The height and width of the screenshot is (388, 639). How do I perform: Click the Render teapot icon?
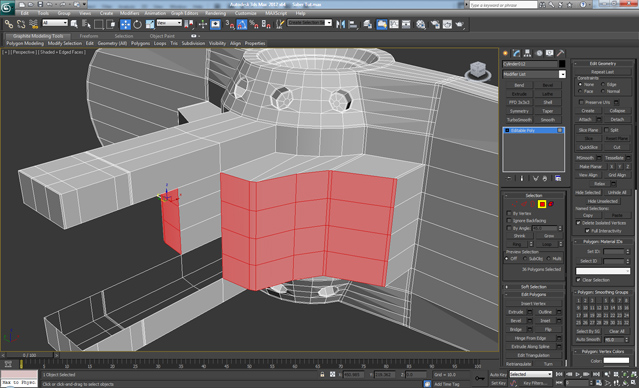460,24
